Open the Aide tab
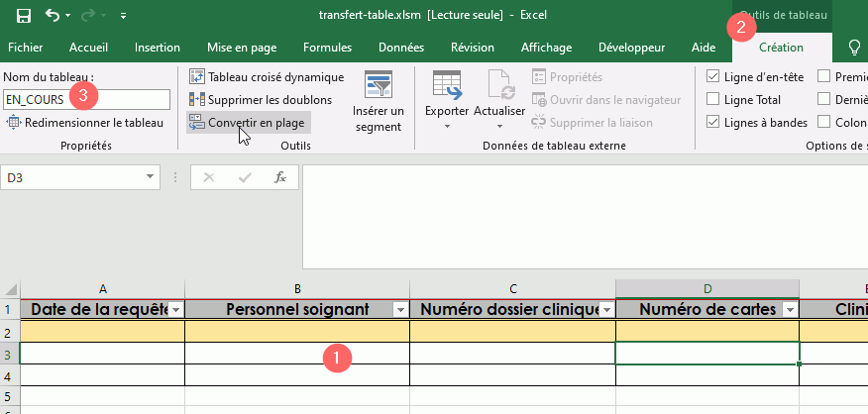 point(704,48)
